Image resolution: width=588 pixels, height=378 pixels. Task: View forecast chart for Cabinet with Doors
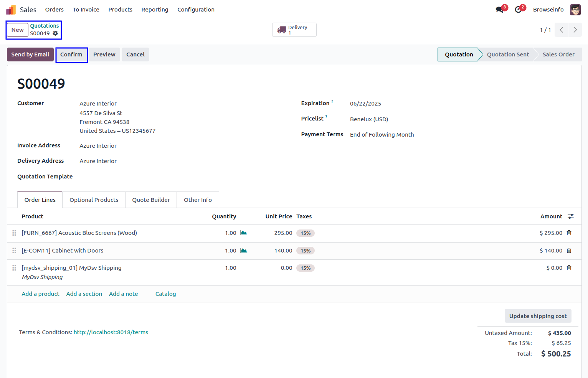244,251
